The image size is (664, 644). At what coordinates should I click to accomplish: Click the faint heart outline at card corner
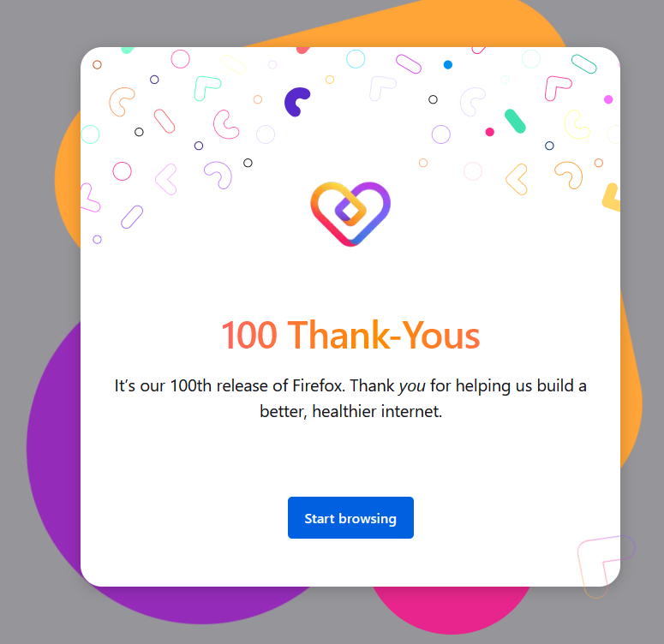click(604, 563)
